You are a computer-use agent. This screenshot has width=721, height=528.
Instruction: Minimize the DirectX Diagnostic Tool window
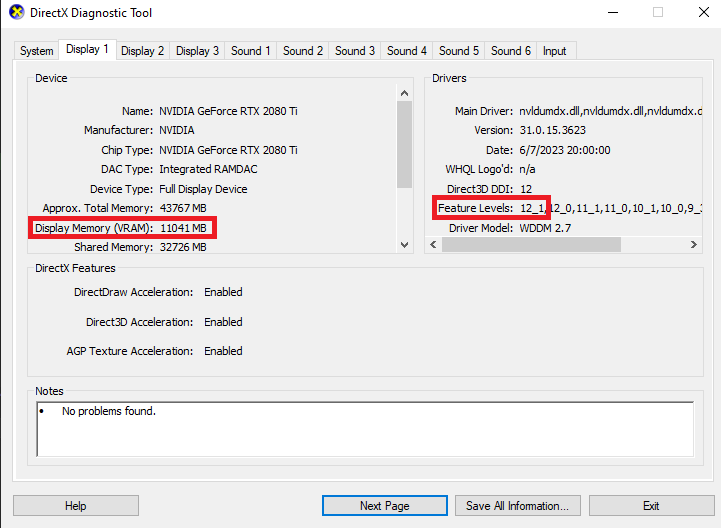(613, 12)
